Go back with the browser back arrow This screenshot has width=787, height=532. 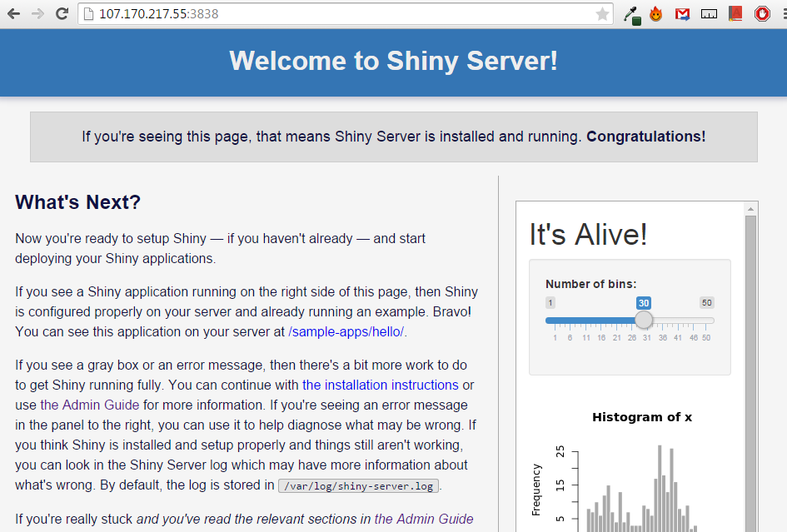click(x=13, y=13)
